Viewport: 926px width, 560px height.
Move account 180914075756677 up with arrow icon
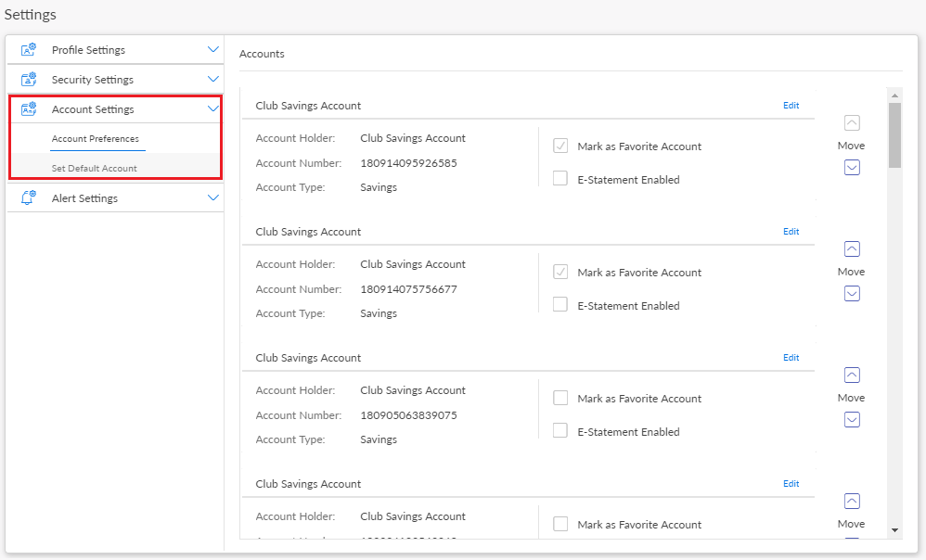point(852,249)
